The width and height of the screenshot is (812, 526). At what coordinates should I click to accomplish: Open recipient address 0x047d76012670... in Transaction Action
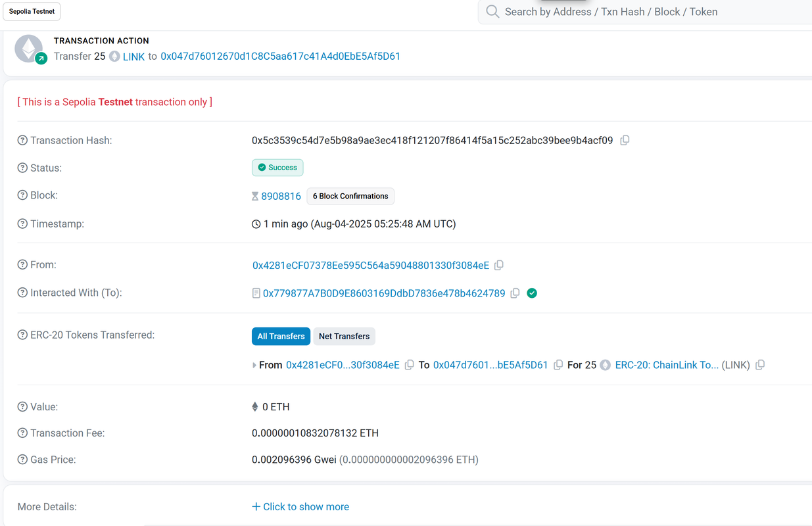[280, 57]
